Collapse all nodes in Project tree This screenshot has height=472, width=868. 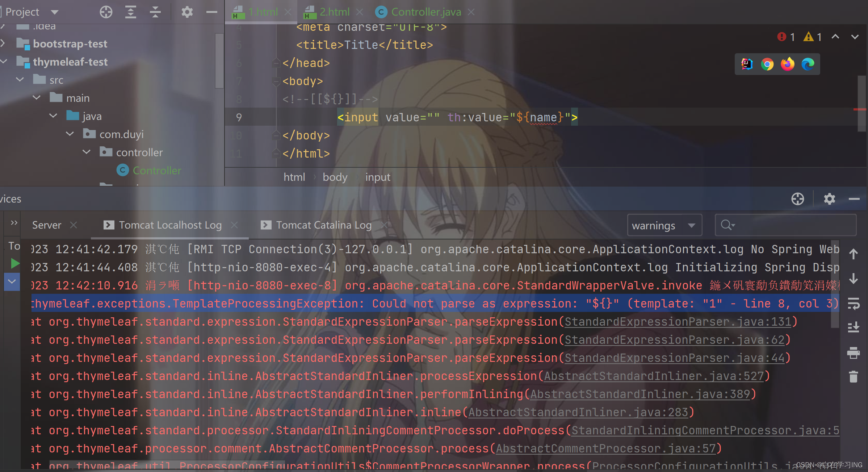pos(155,12)
